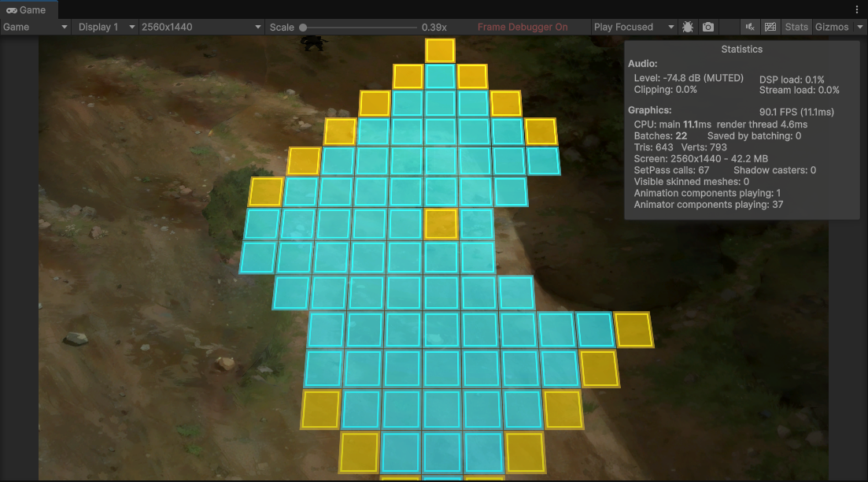Click the Screen: 2560x1440 - 42.2 MB line
Viewport: 868px width, 482px height.
[x=701, y=159]
